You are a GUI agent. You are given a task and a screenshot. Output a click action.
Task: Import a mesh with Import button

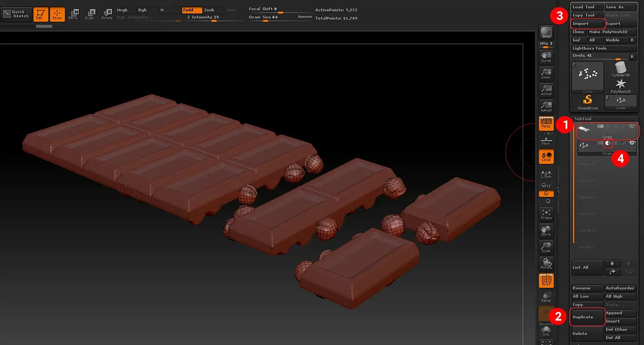coord(587,23)
